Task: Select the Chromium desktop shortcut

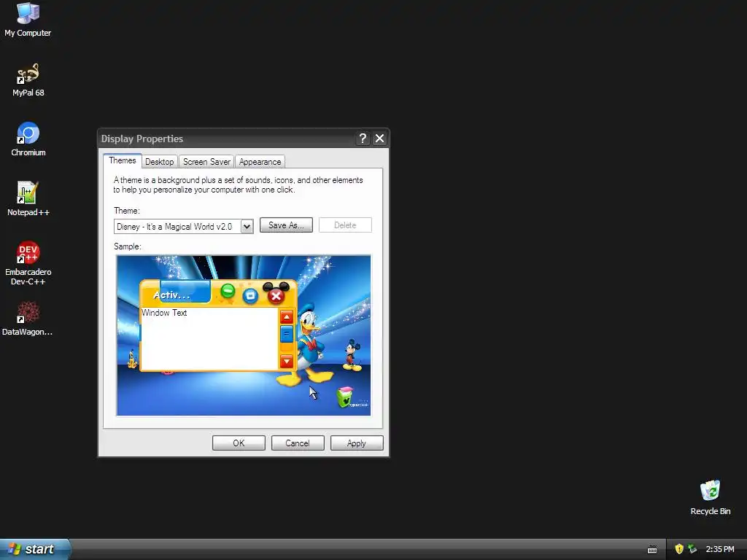Action: [28, 139]
